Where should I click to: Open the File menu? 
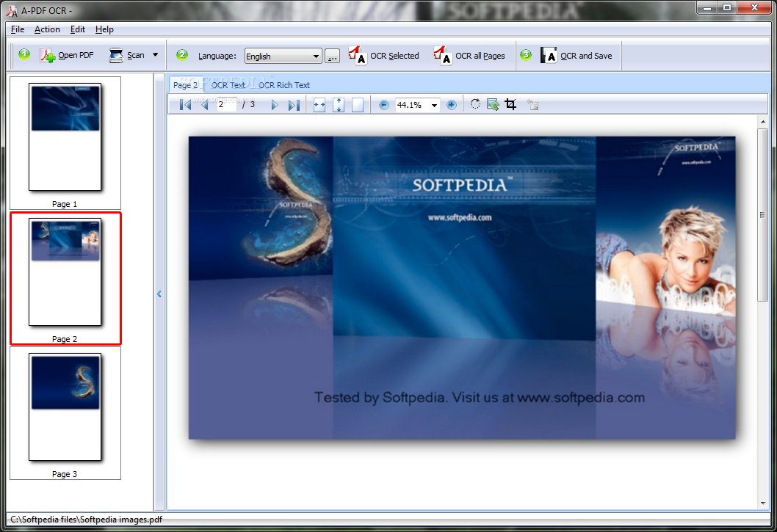[18, 29]
